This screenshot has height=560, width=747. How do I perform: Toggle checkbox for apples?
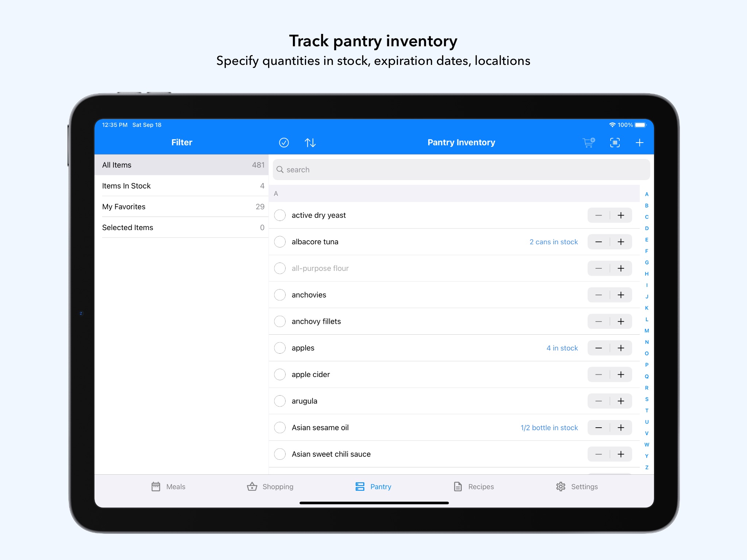pos(280,348)
